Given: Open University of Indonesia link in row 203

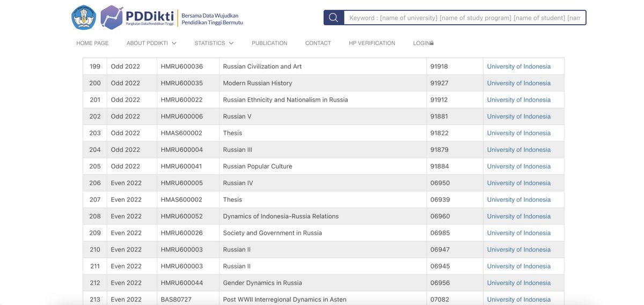Looking at the screenshot, I should 519,133.
